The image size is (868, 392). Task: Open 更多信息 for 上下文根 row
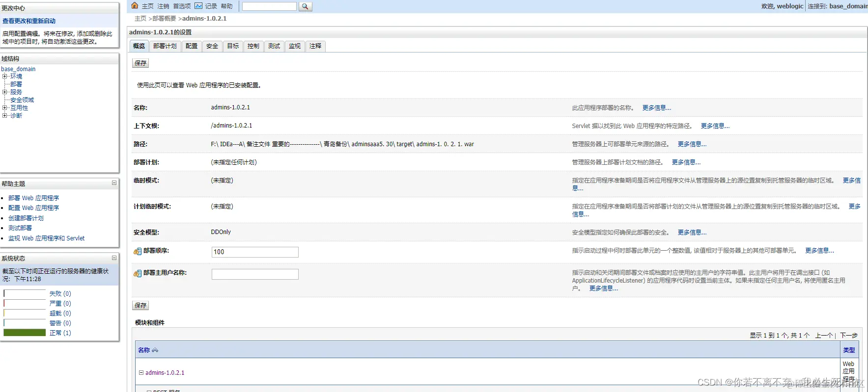click(x=715, y=126)
